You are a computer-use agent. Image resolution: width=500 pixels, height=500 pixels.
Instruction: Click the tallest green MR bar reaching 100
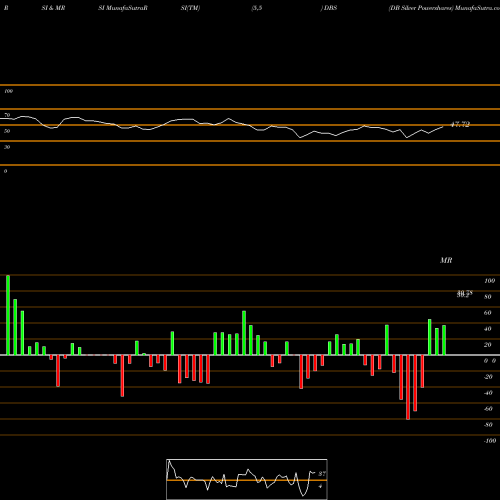pyautogui.click(x=8, y=315)
